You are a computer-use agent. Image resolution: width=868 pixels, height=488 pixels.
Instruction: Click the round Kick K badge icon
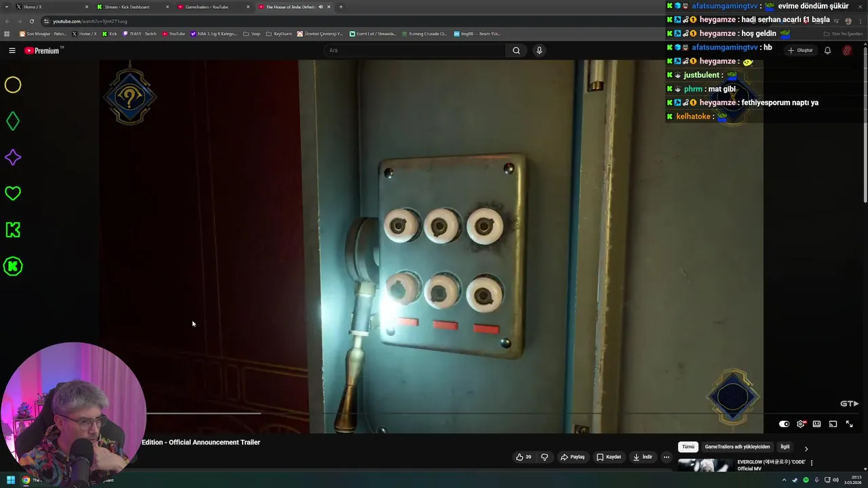13,266
